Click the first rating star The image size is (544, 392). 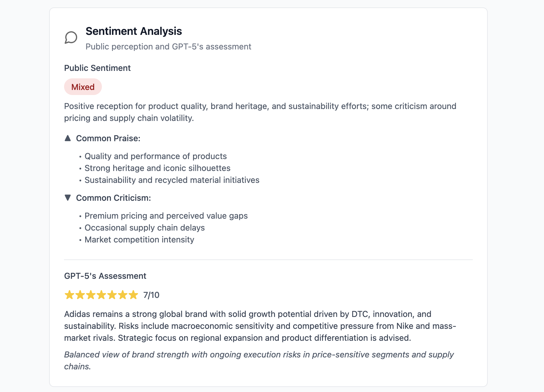coord(69,295)
